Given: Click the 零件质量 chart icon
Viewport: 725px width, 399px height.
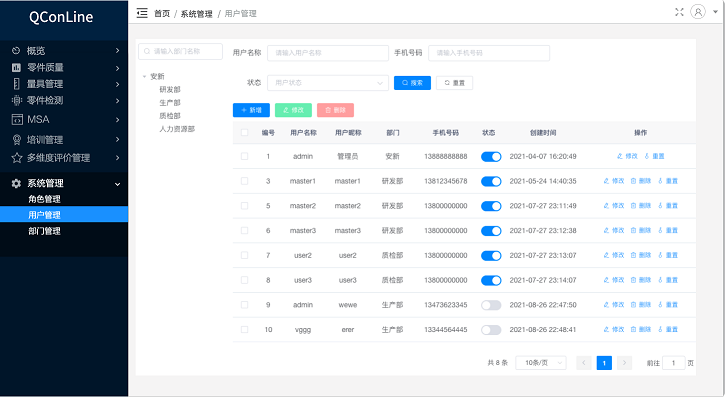Looking at the screenshot, I should point(16,68).
